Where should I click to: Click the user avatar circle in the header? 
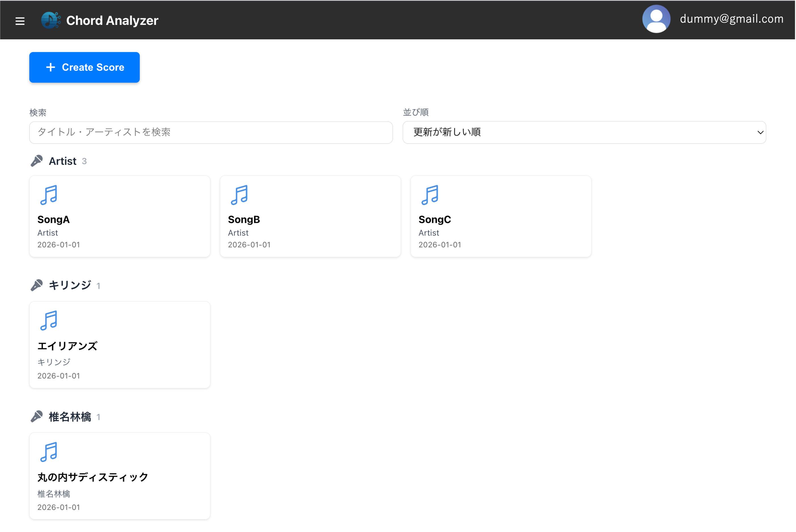[x=656, y=19]
